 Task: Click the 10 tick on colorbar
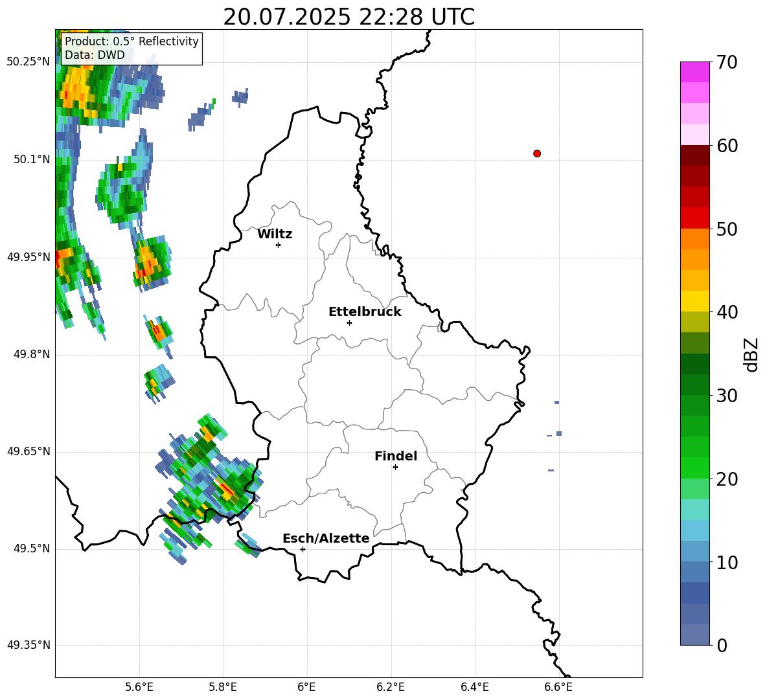coord(727,563)
